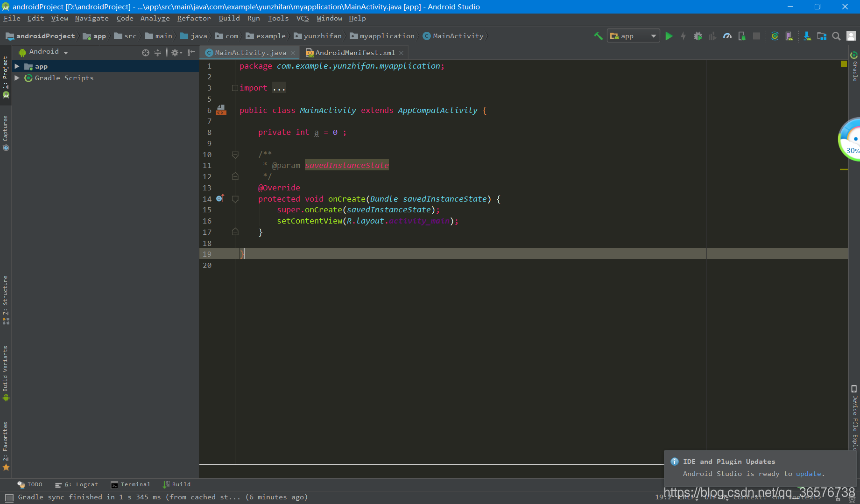Image resolution: width=860 pixels, height=504 pixels.
Task: Close the AndroidManifest.xml tab
Action: [401, 53]
